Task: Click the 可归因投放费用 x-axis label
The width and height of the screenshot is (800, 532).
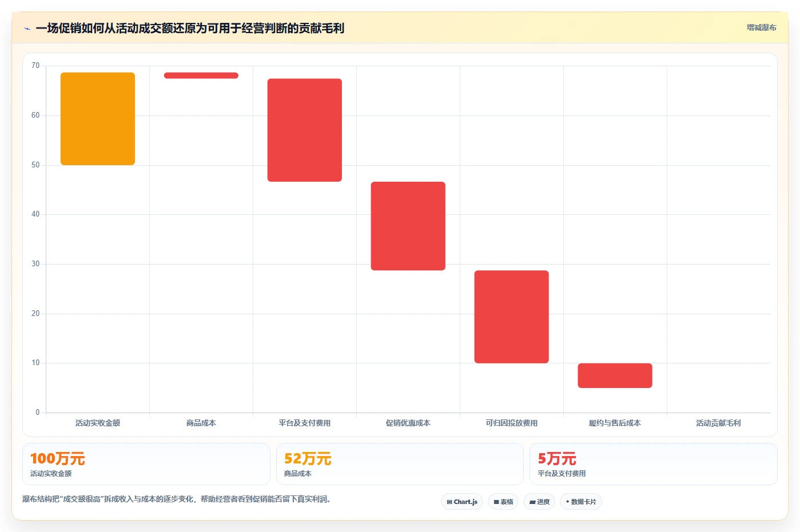Action: (x=512, y=423)
